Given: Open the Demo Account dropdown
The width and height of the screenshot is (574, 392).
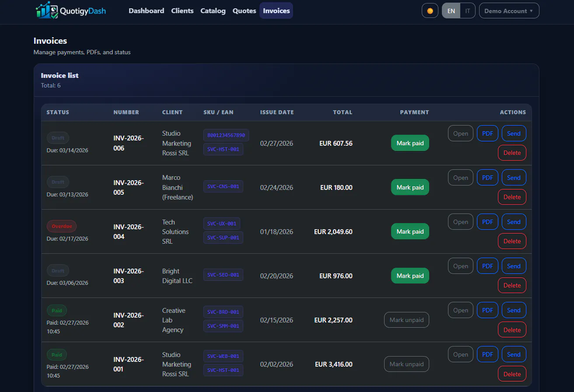Looking at the screenshot, I should [509, 11].
